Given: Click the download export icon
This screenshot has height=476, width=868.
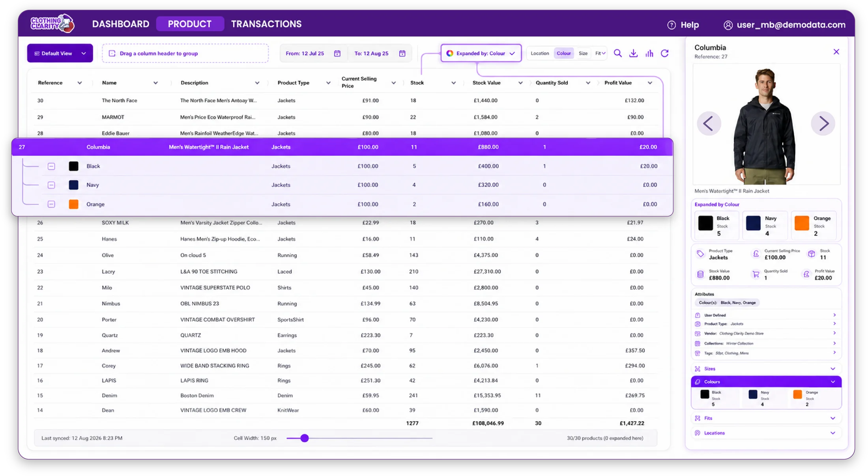Looking at the screenshot, I should 633,53.
